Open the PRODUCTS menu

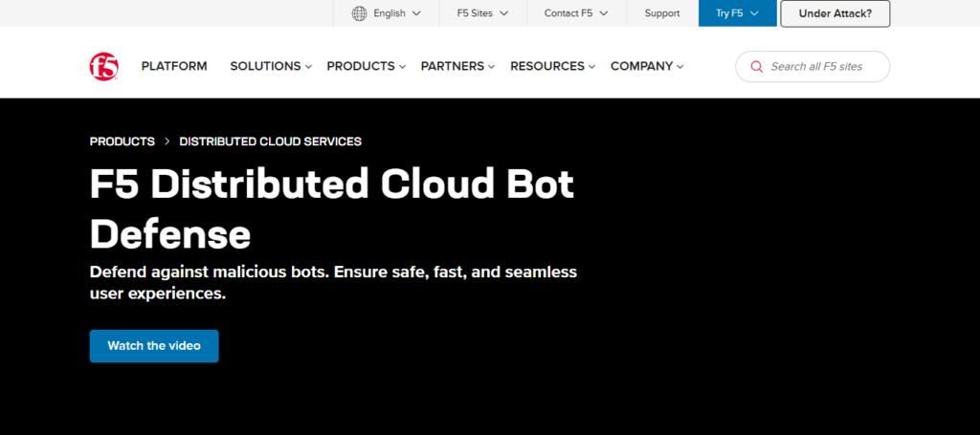click(x=367, y=66)
